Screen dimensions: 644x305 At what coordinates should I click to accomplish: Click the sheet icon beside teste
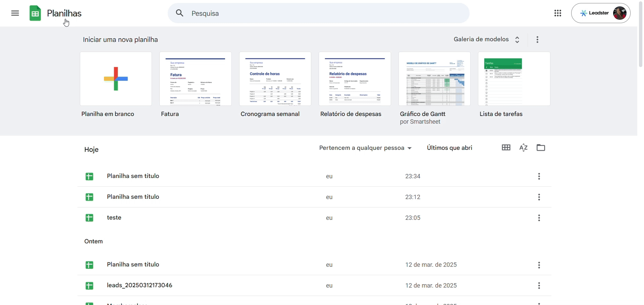coord(89,218)
